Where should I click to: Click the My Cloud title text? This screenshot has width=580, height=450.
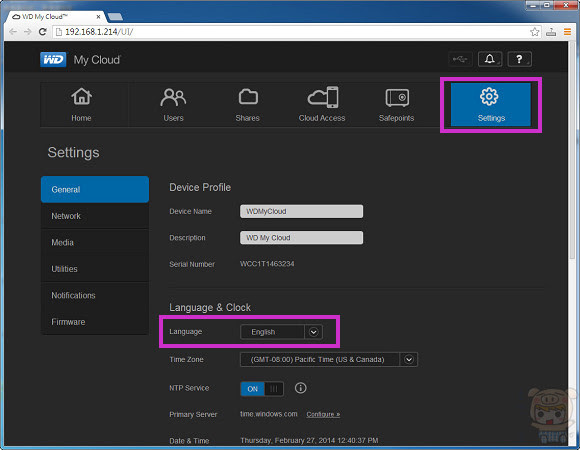(x=97, y=60)
